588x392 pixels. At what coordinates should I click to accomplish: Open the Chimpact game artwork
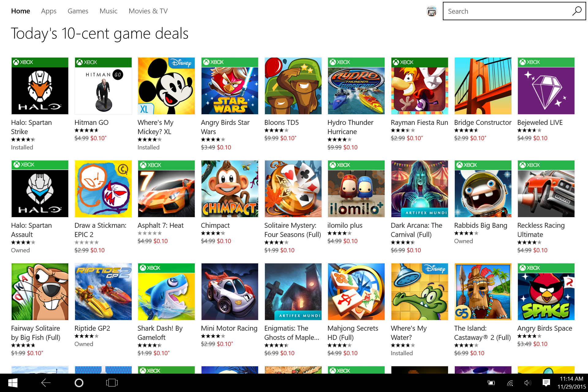coord(230,189)
